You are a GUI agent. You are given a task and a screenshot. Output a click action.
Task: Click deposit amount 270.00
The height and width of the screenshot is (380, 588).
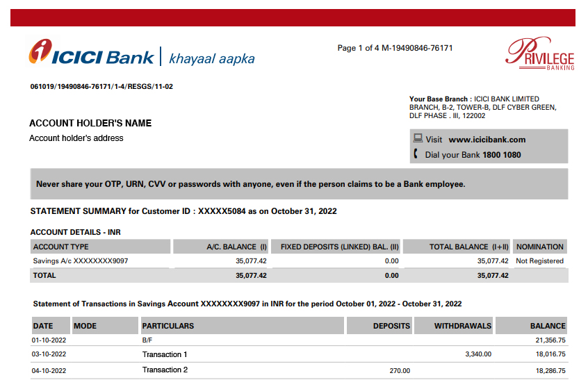[400, 371]
